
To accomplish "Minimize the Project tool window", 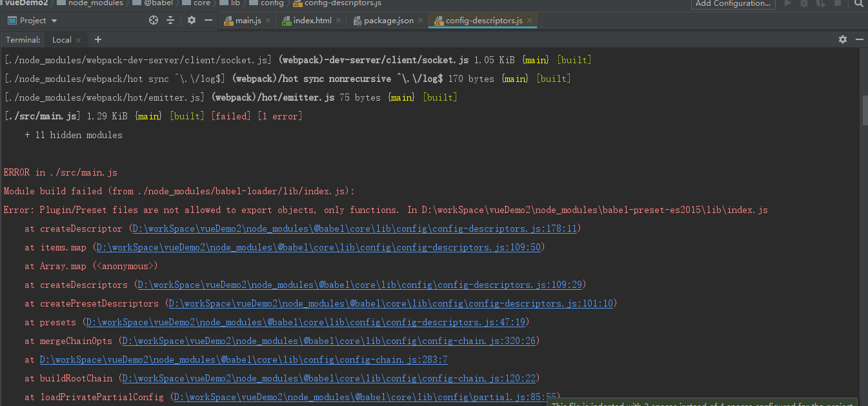I will point(208,20).
